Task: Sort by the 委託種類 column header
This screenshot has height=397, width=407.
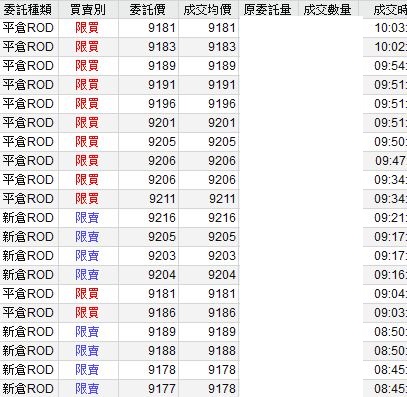Action: click(x=29, y=9)
